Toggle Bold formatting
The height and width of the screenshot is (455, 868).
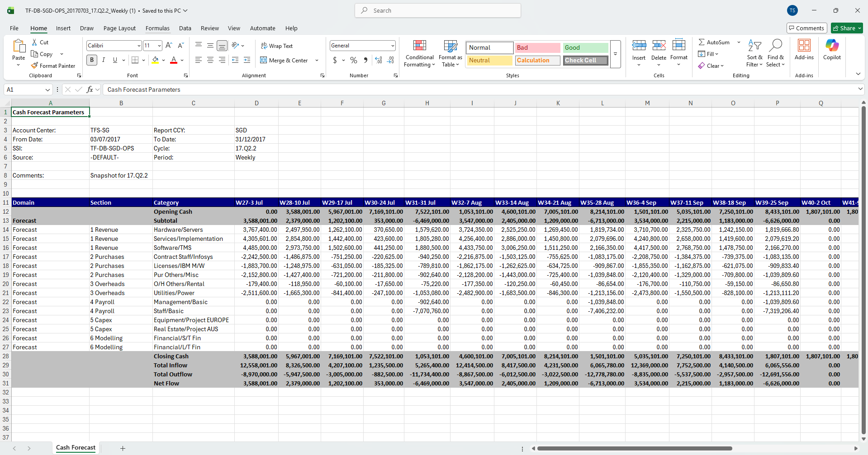pos(92,60)
